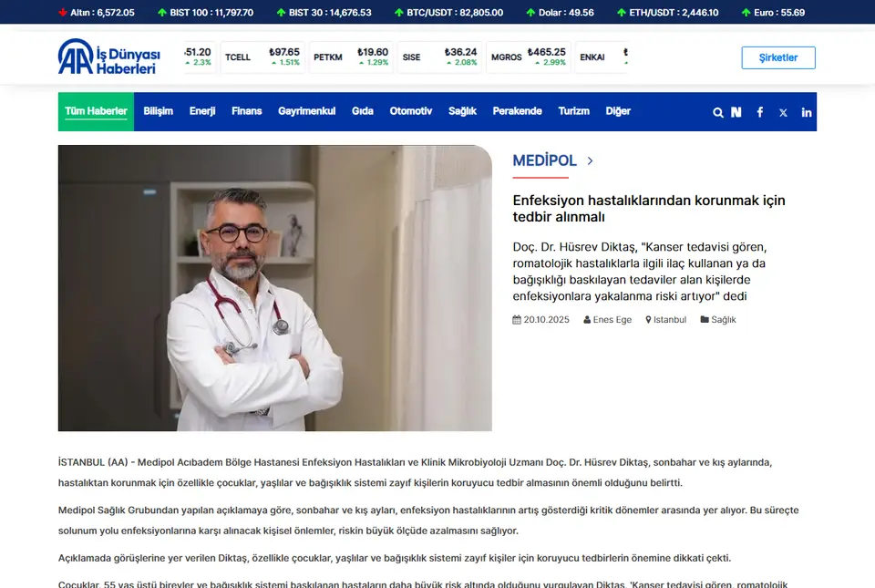Click the Enes Ege author name
This screenshot has width=875, height=588.
tap(612, 320)
